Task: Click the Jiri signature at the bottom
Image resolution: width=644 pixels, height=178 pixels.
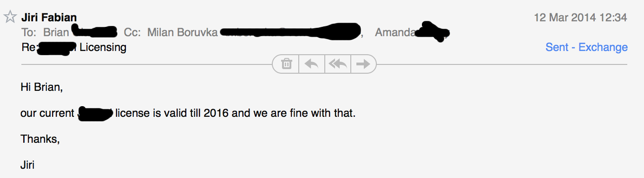Action: (27, 165)
